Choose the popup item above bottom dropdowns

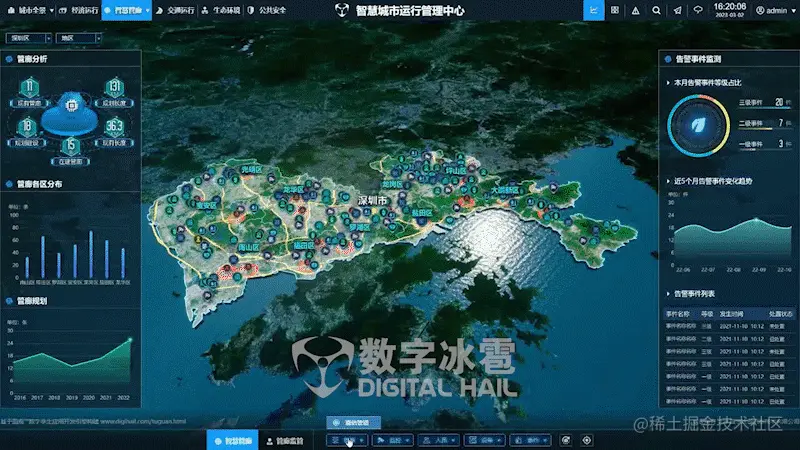(x=353, y=422)
